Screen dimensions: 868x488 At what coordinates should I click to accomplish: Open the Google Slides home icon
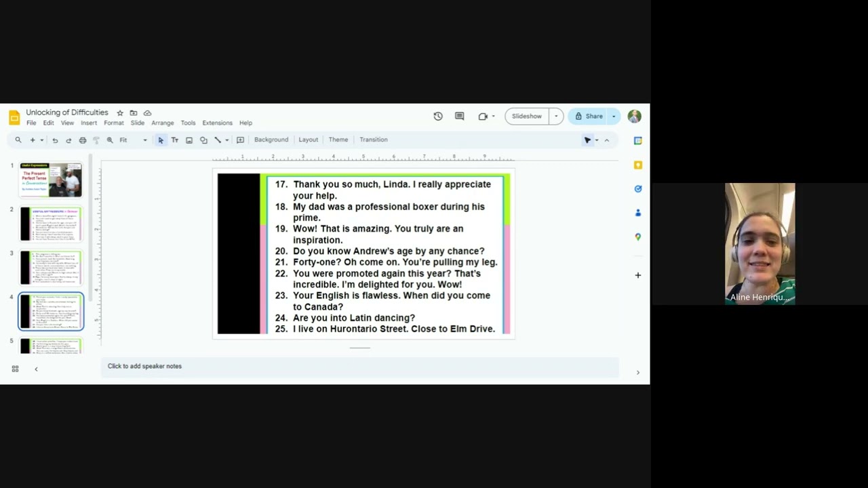click(x=14, y=117)
